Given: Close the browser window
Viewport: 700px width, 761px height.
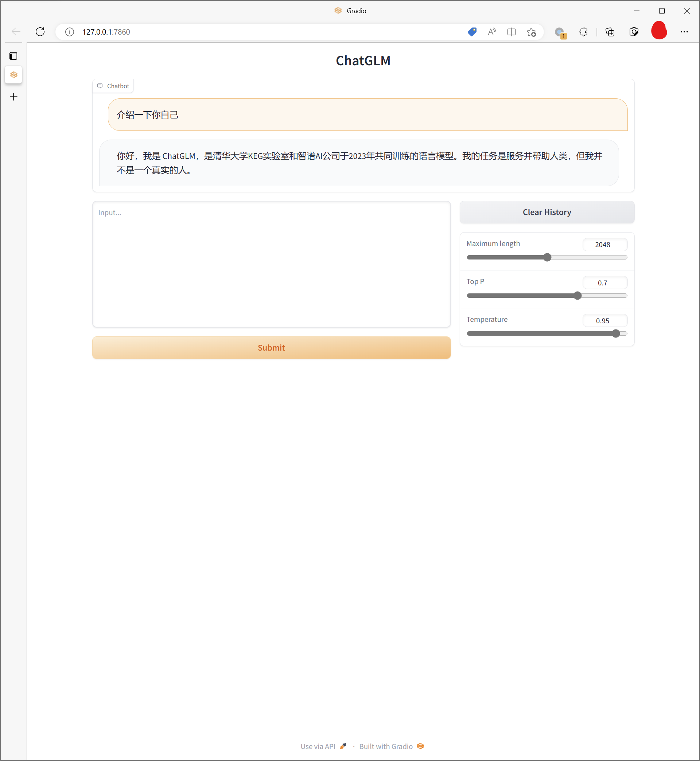Looking at the screenshot, I should 687,11.
